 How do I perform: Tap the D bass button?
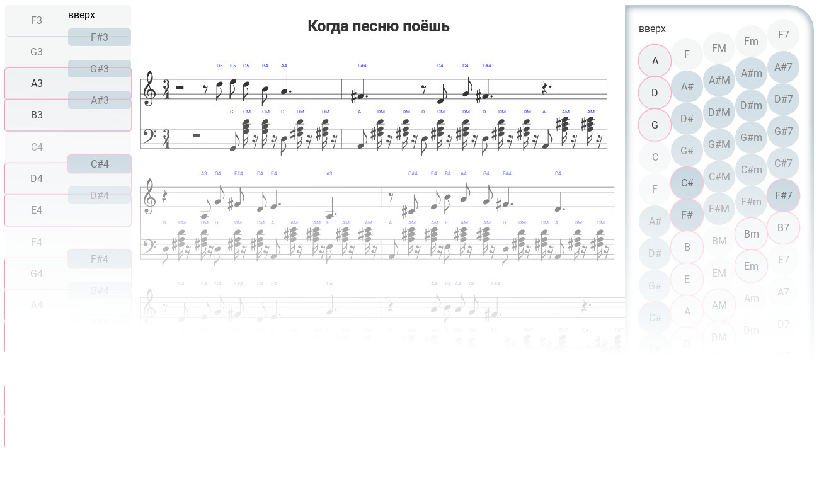655,93
